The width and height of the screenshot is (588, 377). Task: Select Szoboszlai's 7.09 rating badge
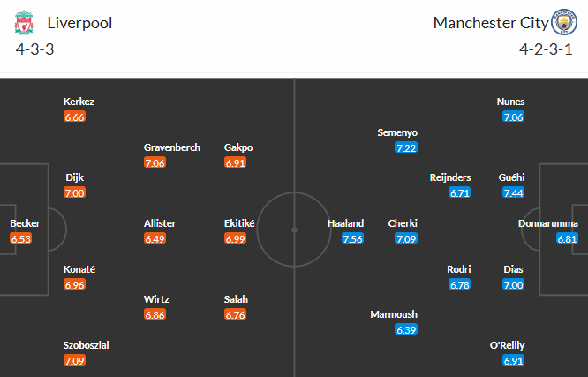coord(75,360)
